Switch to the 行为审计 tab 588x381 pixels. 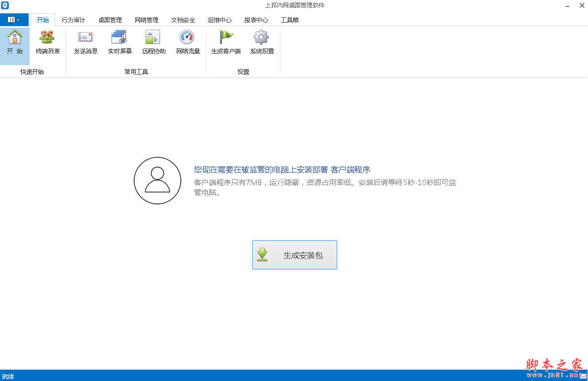[x=73, y=20]
